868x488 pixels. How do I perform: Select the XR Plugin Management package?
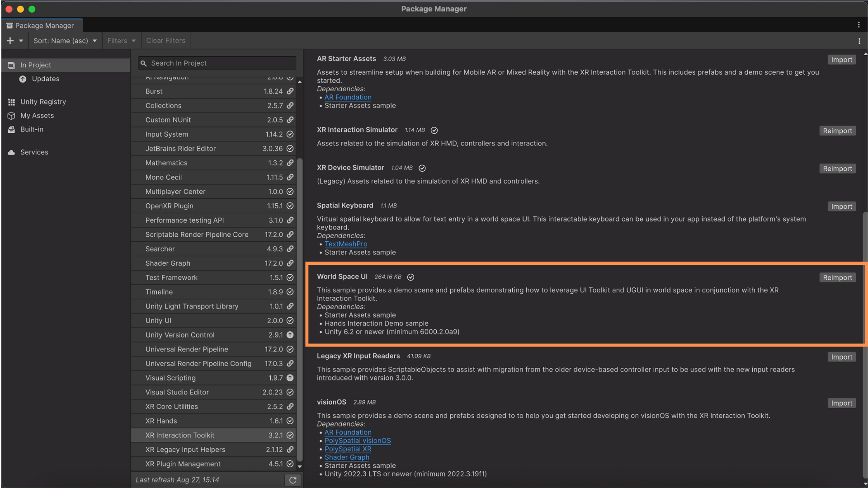214,464
